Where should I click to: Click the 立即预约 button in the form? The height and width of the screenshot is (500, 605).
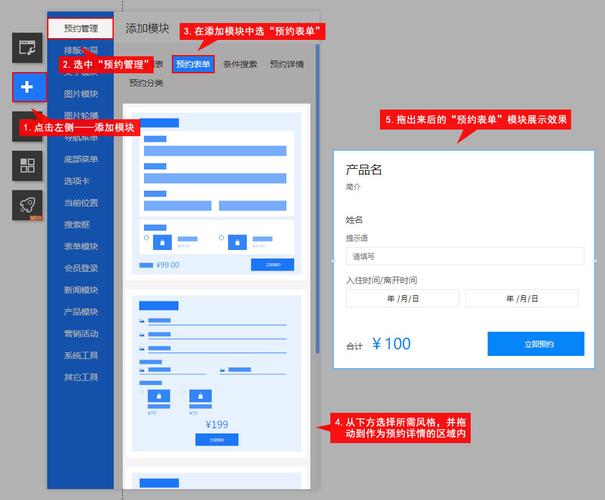(x=536, y=344)
